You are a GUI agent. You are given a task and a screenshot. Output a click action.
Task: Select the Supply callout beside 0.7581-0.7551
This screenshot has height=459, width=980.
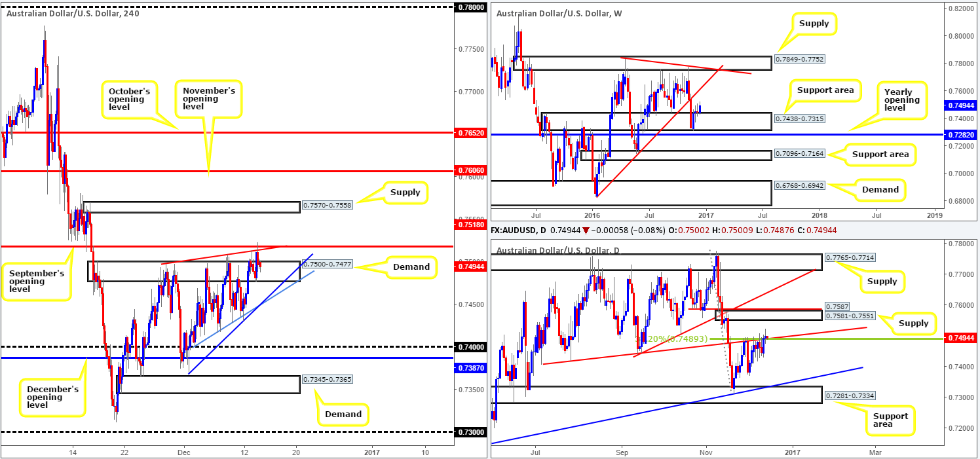pyautogui.click(x=913, y=323)
